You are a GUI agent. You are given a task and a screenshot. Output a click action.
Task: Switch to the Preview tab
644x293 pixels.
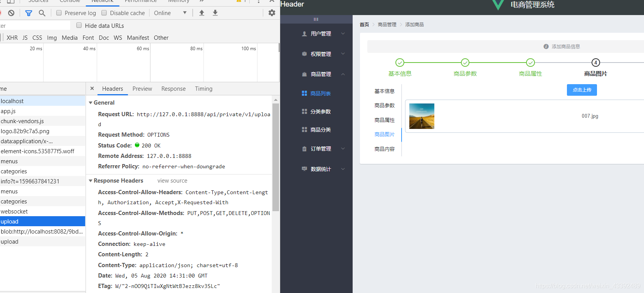pyautogui.click(x=142, y=89)
